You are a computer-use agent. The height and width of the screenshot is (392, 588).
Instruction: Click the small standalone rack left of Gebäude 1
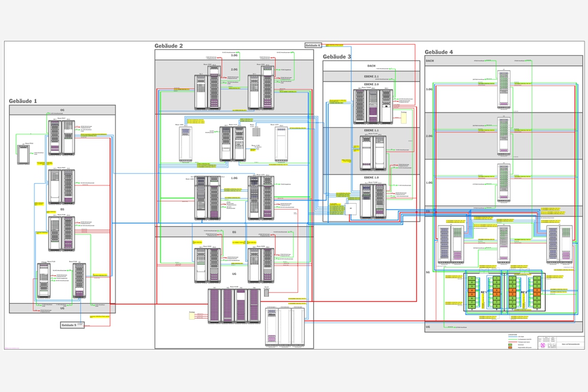point(23,154)
